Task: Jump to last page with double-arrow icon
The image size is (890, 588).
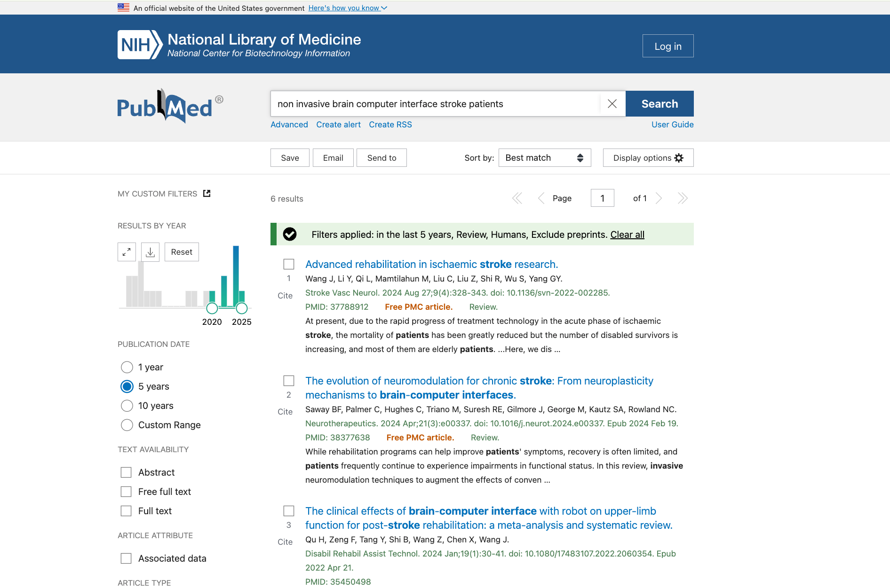Action: (683, 198)
